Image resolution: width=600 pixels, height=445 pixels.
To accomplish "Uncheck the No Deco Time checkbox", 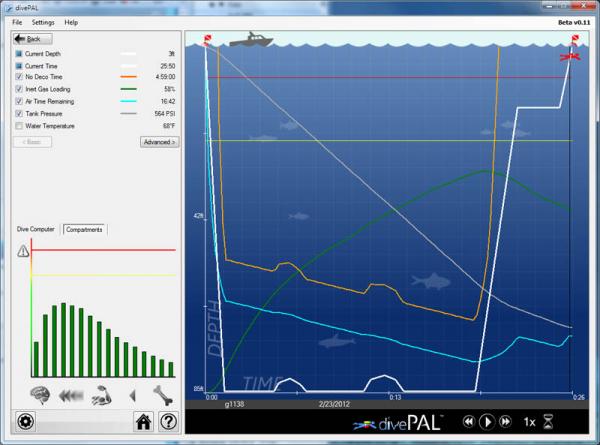I will pyautogui.click(x=19, y=77).
